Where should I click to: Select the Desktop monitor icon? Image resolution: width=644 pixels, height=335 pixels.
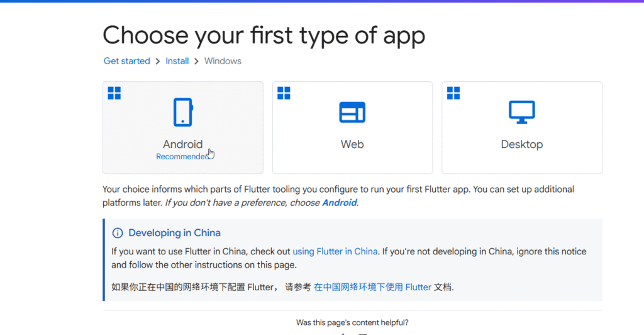(521, 113)
